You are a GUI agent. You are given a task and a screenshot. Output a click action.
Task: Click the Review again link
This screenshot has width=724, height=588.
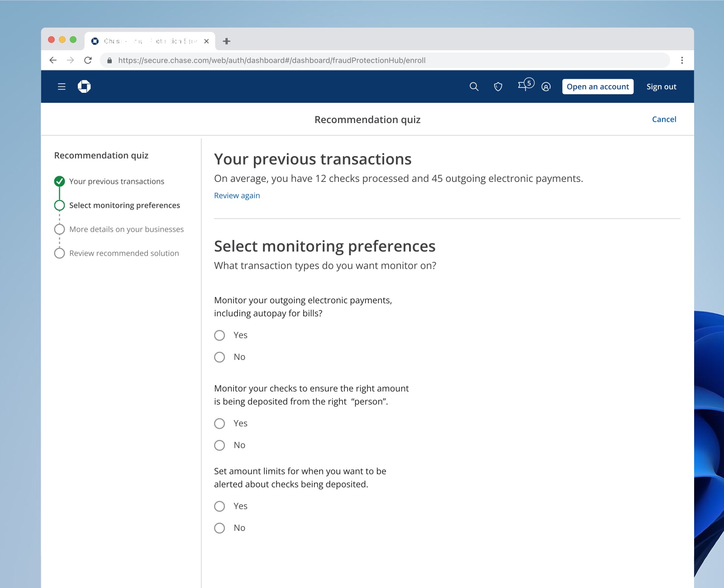click(237, 196)
